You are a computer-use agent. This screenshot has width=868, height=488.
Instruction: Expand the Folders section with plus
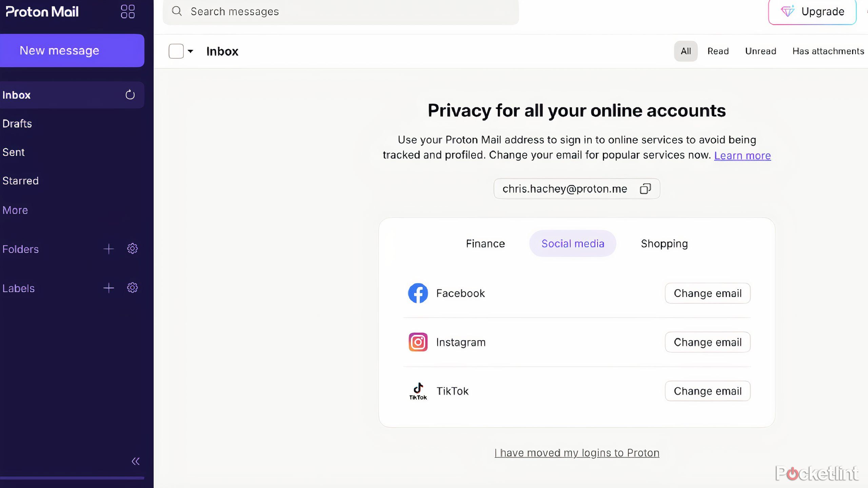[108, 248]
